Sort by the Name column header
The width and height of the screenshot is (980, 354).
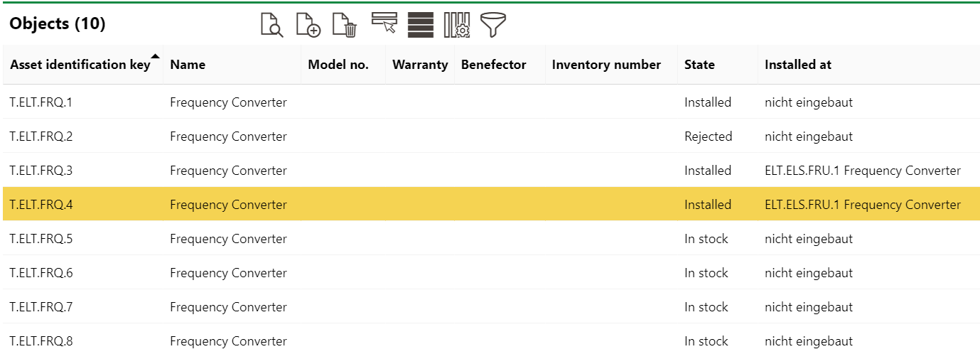(x=188, y=65)
